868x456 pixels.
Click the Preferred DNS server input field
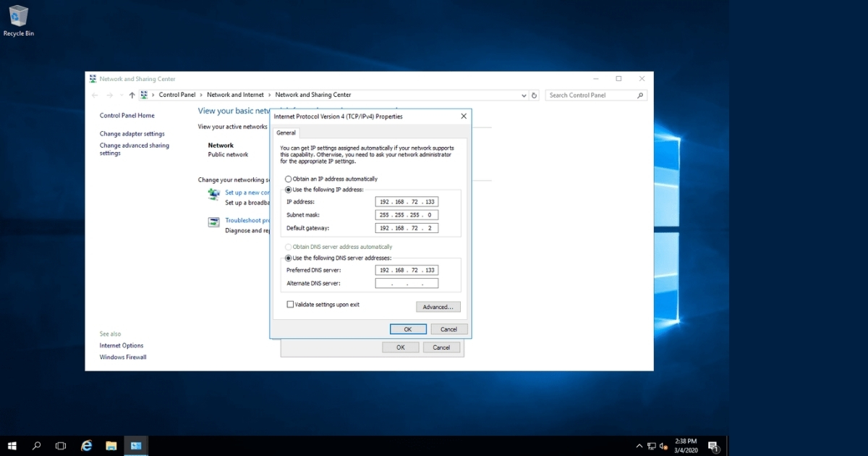407,269
